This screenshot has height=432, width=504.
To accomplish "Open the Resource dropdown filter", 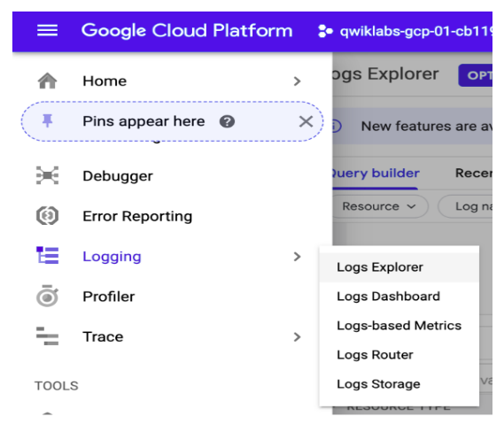I will click(x=380, y=206).
